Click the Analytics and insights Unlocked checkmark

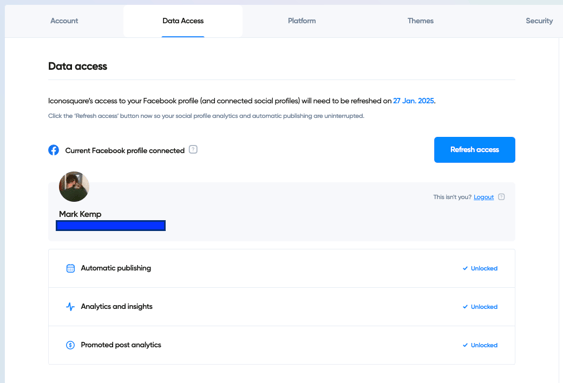[x=465, y=307]
